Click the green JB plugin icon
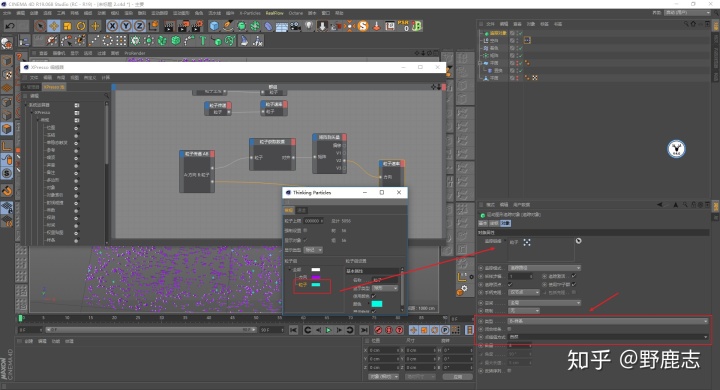Image resolution: width=720 pixels, height=390 pixels. [417, 26]
